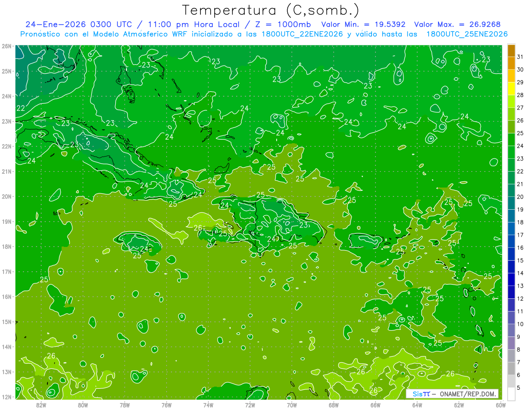Click the "26N" latitude axis label
Viewport: 532px width, 411px height.
(7, 46)
